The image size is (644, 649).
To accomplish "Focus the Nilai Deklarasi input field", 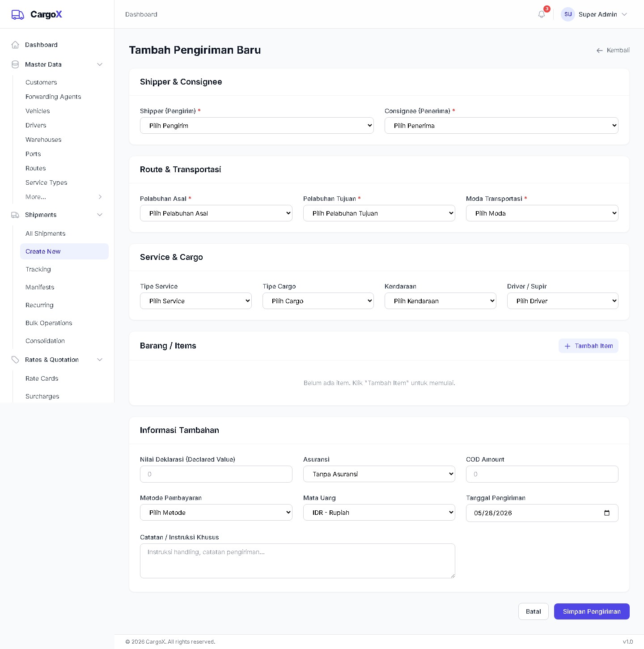I will click(x=216, y=474).
